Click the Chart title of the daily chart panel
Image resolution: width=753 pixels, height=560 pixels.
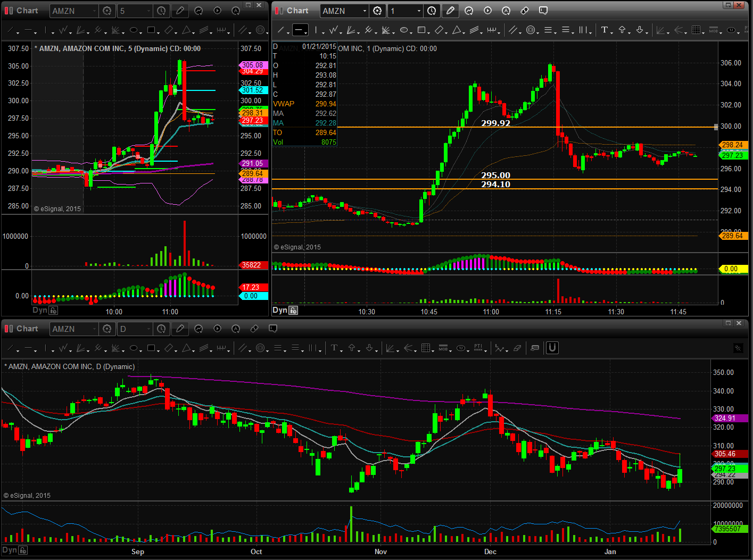point(27,329)
